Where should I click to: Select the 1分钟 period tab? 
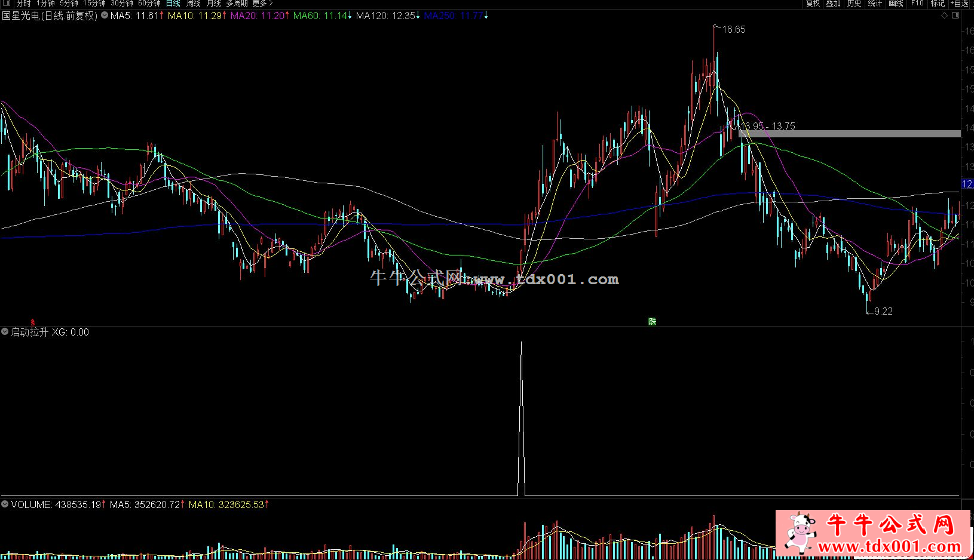point(45,3)
